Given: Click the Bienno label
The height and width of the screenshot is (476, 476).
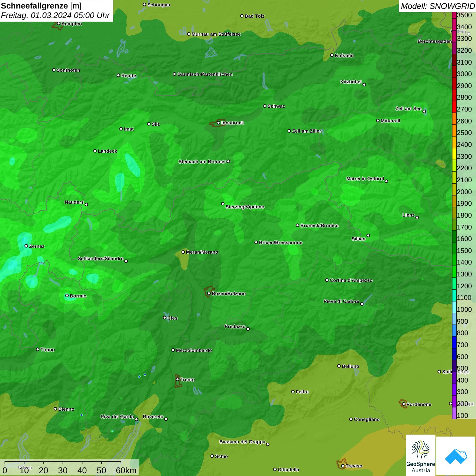Looking at the screenshot, I should [66, 409].
